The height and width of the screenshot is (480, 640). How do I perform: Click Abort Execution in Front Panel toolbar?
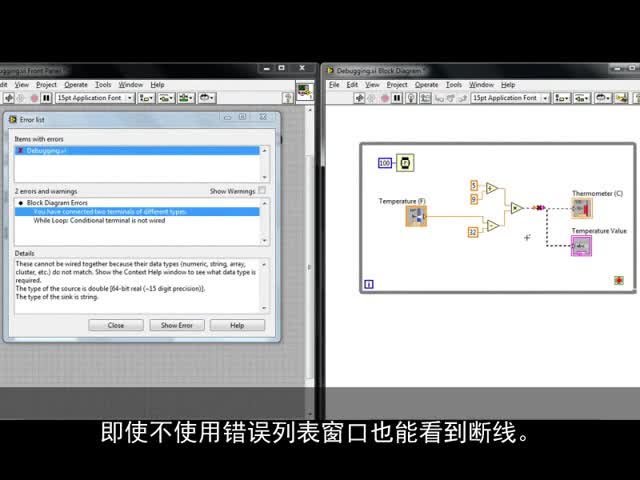(x=34, y=98)
